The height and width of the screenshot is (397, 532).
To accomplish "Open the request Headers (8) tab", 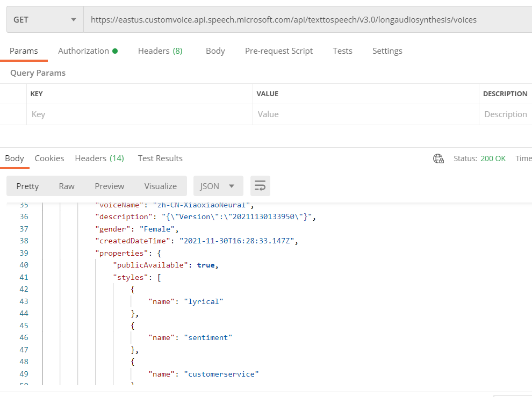I will [160, 51].
